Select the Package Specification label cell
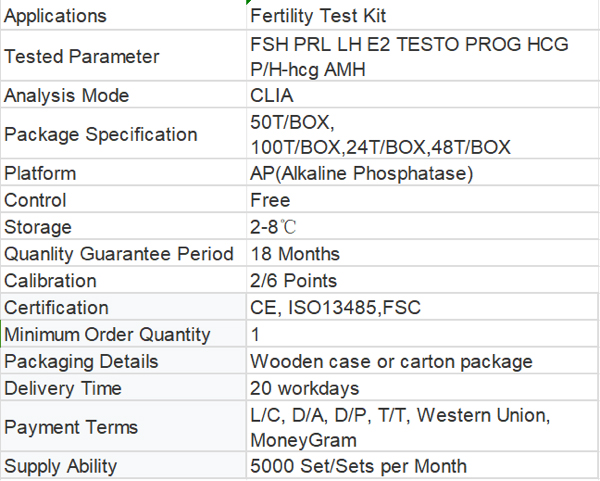600x481 pixels. pyautogui.click(x=101, y=135)
